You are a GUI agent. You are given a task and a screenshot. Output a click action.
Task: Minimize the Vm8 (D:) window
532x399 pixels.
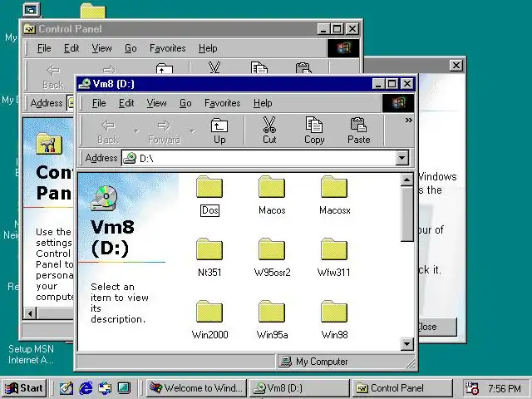click(379, 83)
